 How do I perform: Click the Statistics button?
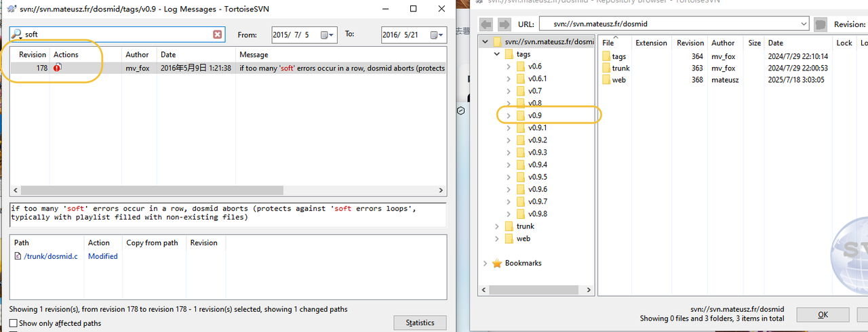420,323
